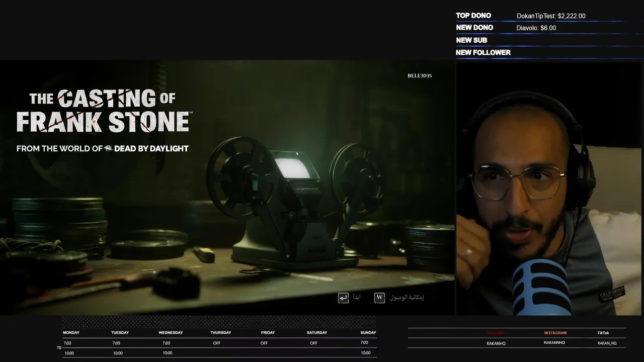Click the Enter key icon to start

pyautogui.click(x=343, y=298)
